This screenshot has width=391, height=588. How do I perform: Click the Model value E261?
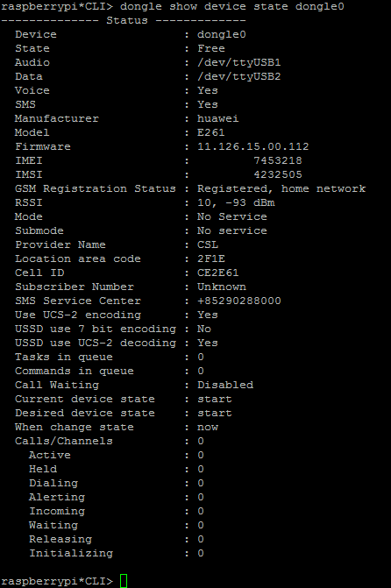211,132
